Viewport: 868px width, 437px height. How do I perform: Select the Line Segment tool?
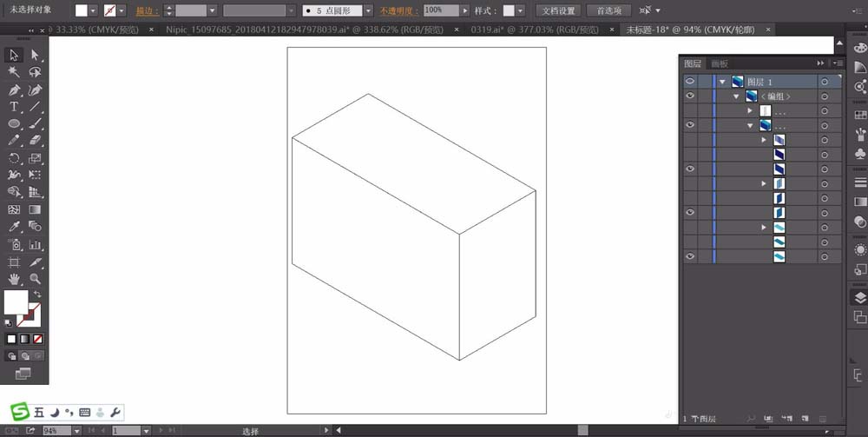point(35,106)
